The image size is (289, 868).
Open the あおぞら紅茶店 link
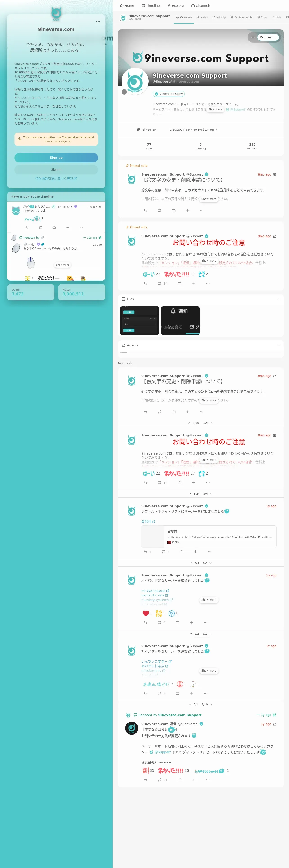pyautogui.click(x=155, y=666)
